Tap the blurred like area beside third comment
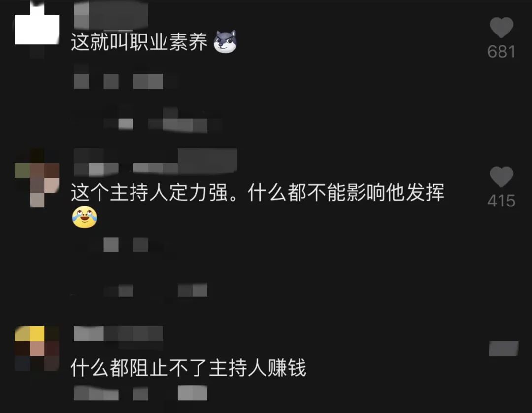 click(x=503, y=348)
